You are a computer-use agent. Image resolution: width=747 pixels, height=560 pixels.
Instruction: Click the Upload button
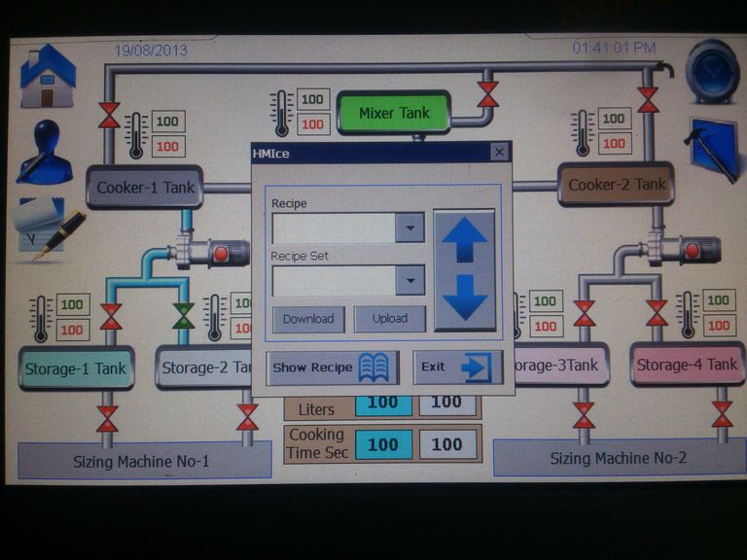coord(390,319)
